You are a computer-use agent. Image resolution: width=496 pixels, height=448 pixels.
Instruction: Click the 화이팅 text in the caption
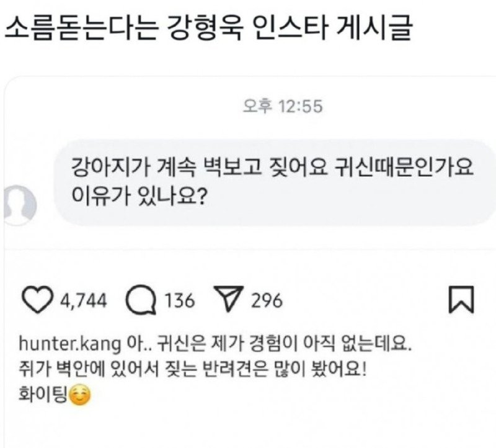click(38, 394)
